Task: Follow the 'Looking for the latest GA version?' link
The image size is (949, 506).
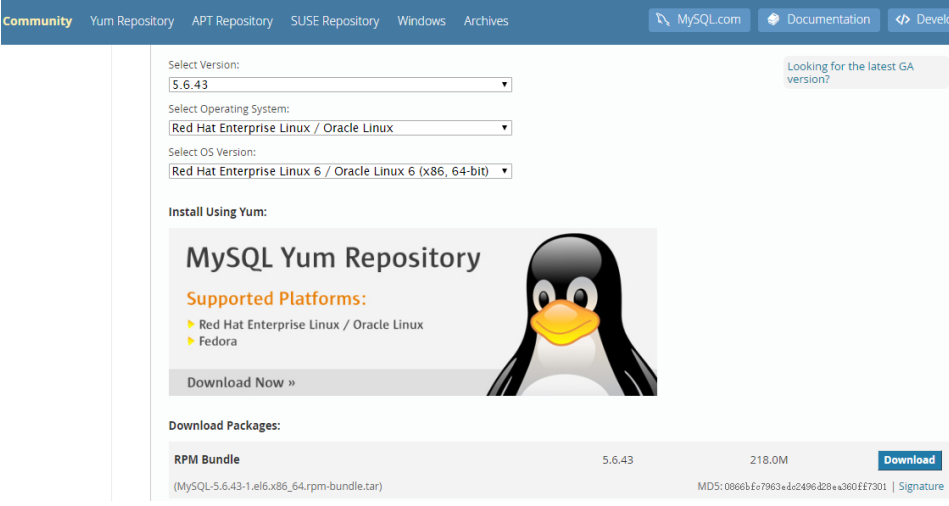Action: click(850, 73)
